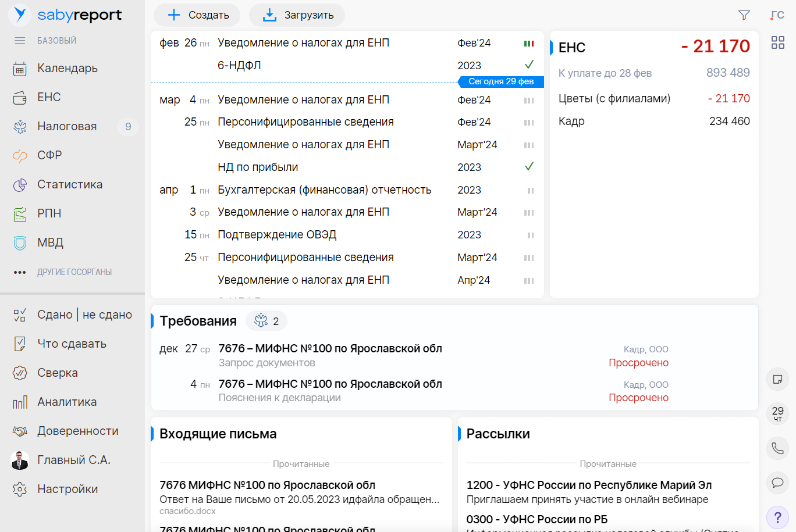Open widget layout via the grid icon
This screenshot has height=532, width=796.
778,42
